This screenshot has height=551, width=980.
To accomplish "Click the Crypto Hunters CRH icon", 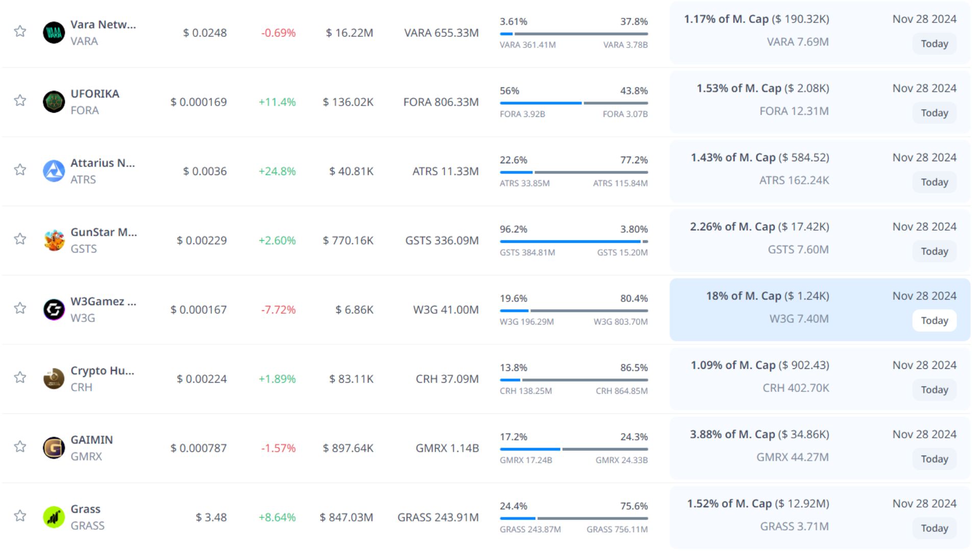I will [54, 379].
